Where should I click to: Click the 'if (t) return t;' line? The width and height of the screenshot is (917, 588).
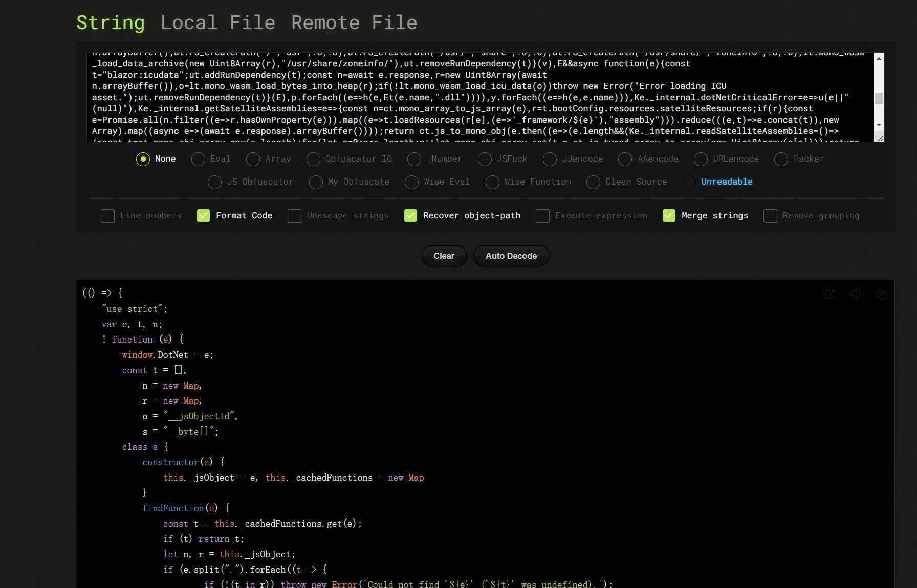point(203,539)
